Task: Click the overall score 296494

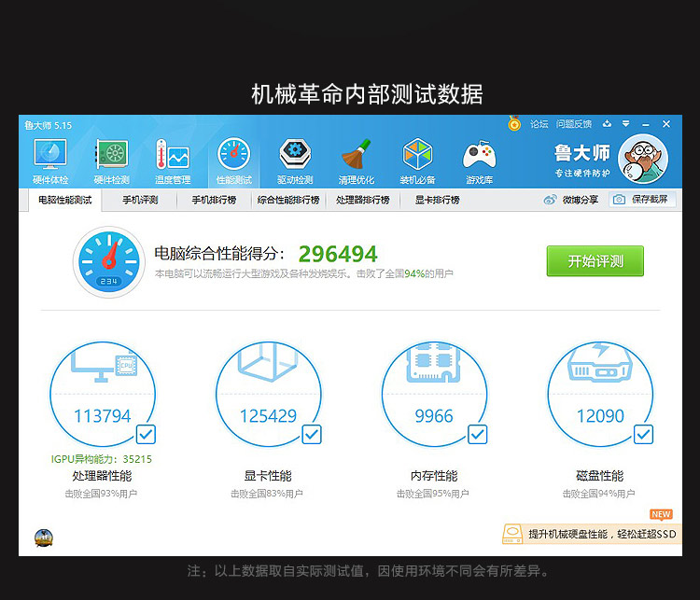Action: 338,254
